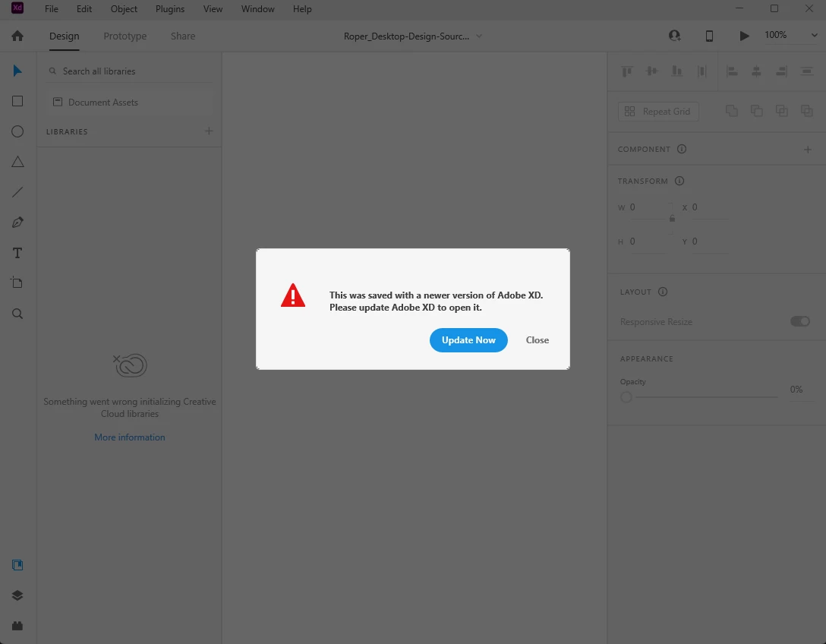The width and height of the screenshot is (826, 644).
Task: Select the Ellipse tool
Action: tap(17, 131)
